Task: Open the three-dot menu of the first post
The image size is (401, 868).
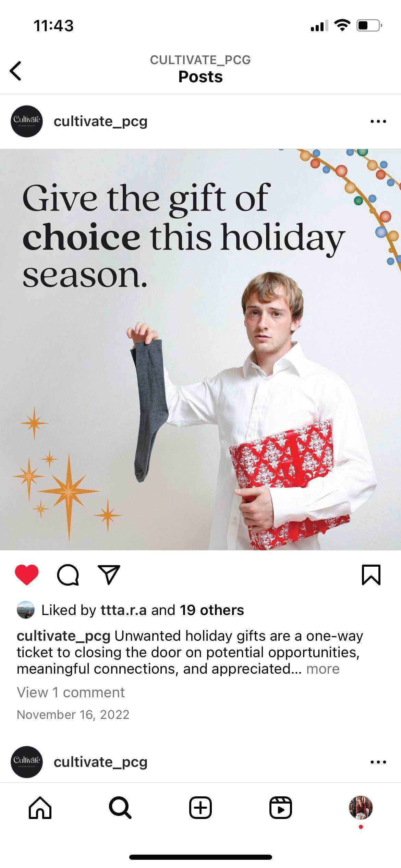Action: point(378,121)
